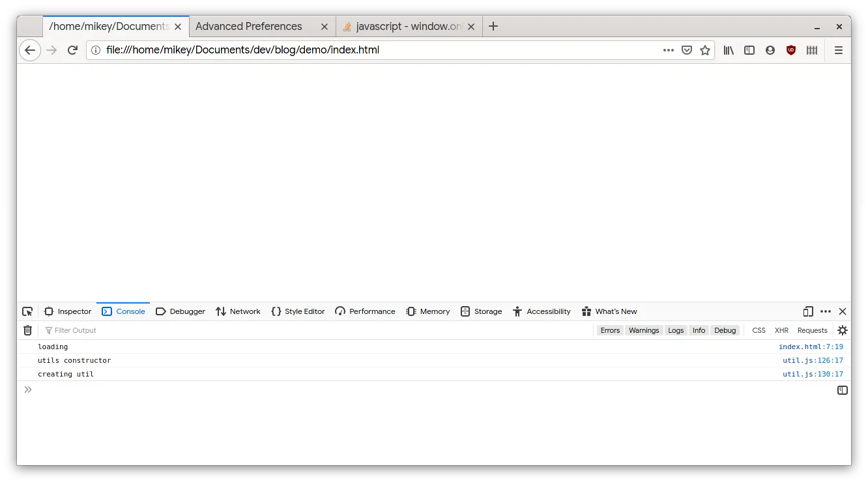Open the Library menu icon
This screenshot has height=484, width=868.
click(x=729, y=50)
